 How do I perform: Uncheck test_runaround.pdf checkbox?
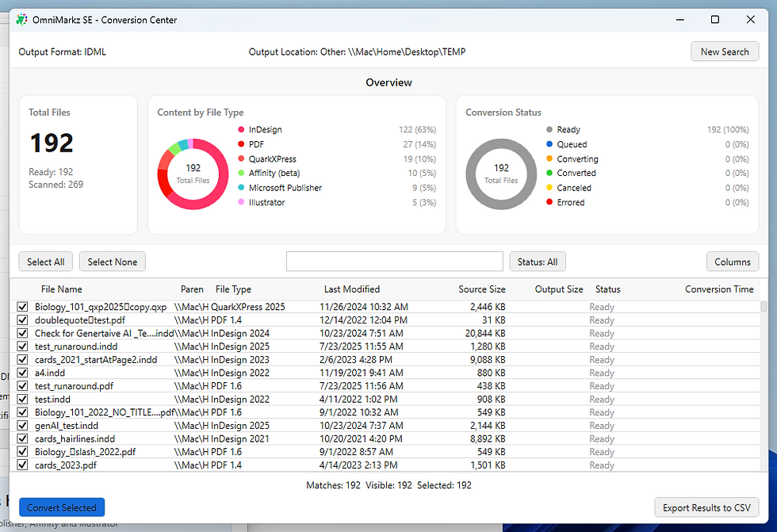tap(22, 386)
